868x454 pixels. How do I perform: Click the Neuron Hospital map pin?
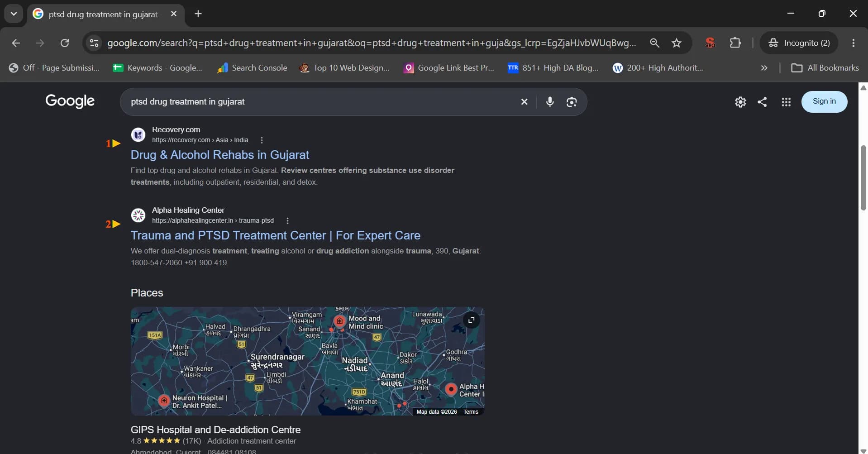click(164, 400)
